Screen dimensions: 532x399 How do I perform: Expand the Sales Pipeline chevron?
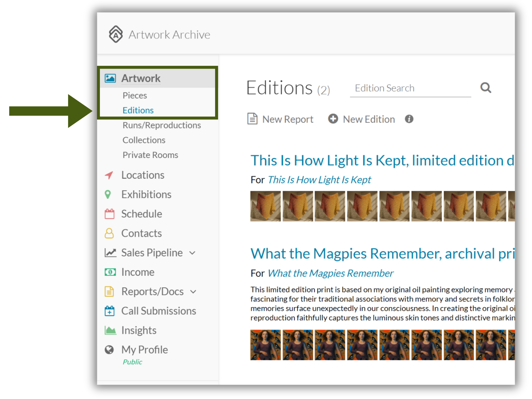192,253
